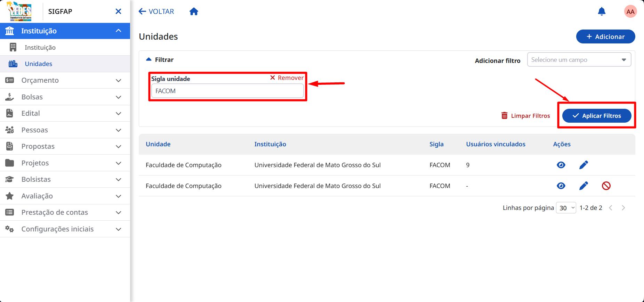
Task: Edit the Faculdade de Computação unit with 9 users
Action: [x=583, y=165]
